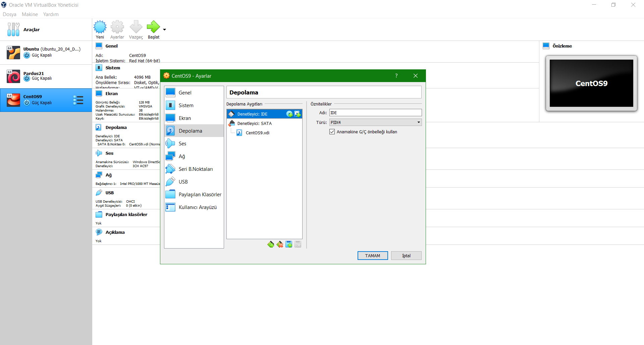Viewport: 644px width, 345px height.
Task: Click the Depolama section header in details
Action: [116, 128]
